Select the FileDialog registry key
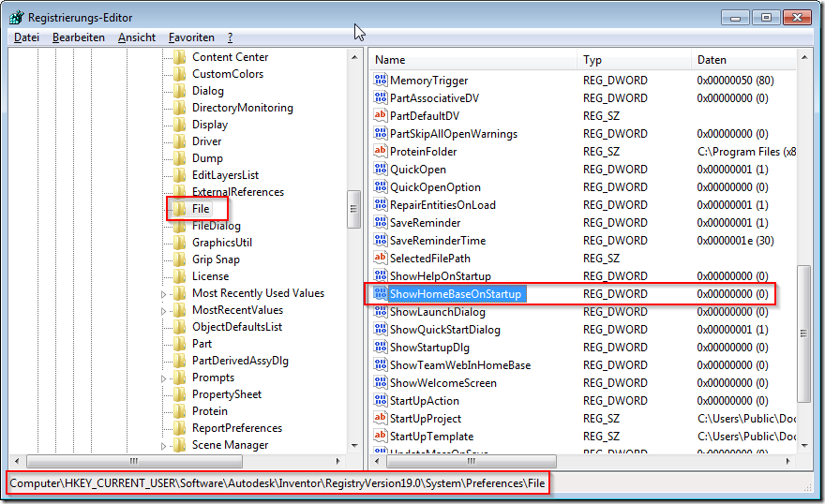The height and width of the screenshot is (504, 825). point(217,226)
